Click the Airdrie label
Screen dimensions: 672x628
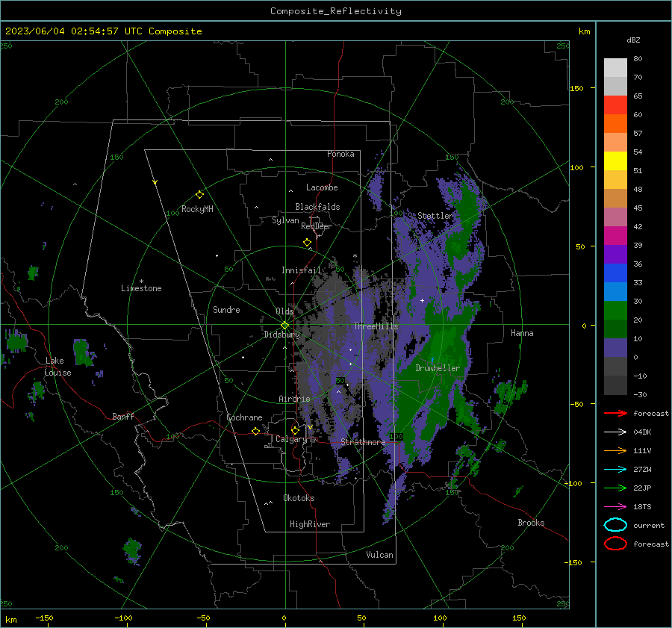(x=294, y=399)
